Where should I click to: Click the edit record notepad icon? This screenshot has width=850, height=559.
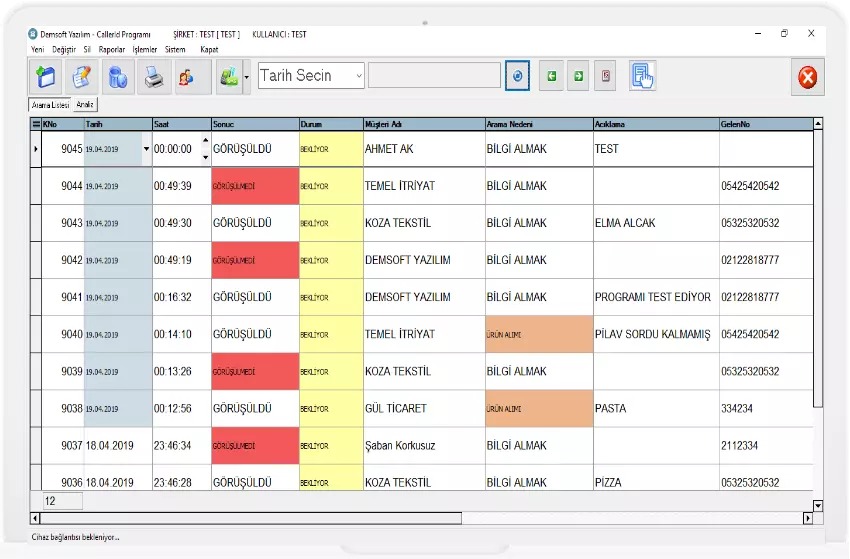[x=82, y=76]
